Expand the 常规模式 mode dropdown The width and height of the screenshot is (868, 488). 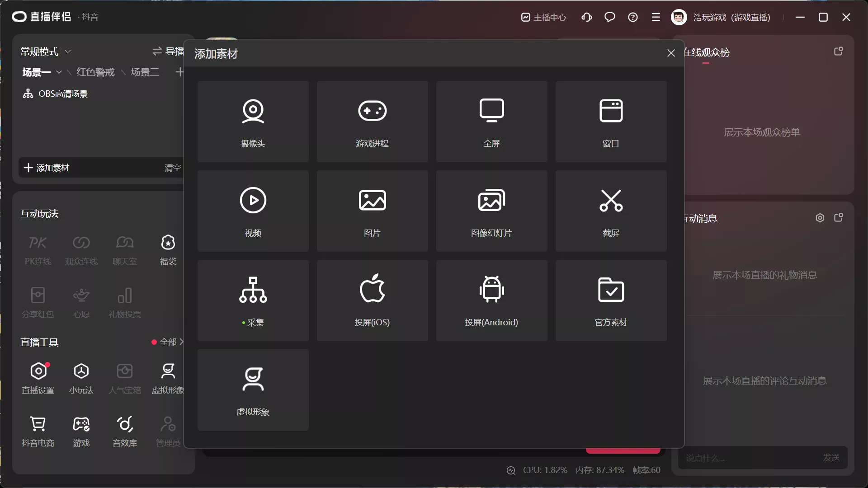click(x=68, y=52)
